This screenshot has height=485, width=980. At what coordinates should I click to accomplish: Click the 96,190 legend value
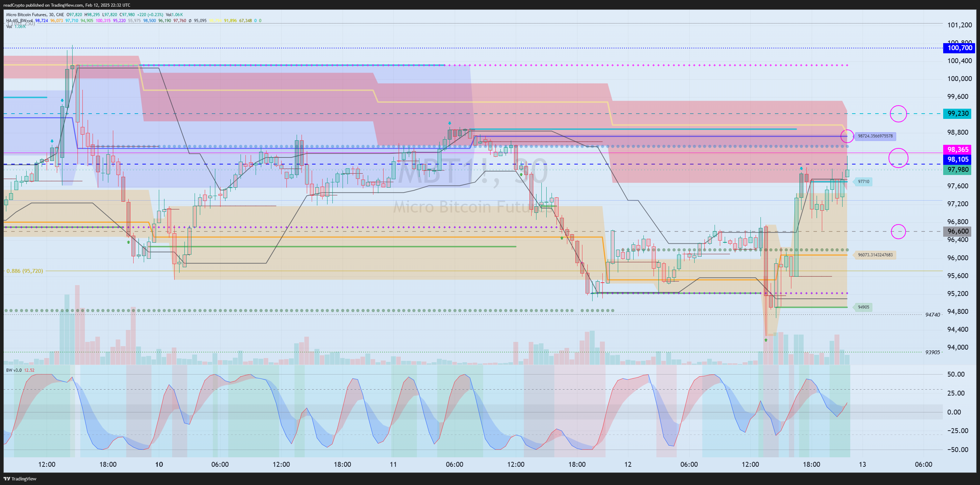pos(165,21)
